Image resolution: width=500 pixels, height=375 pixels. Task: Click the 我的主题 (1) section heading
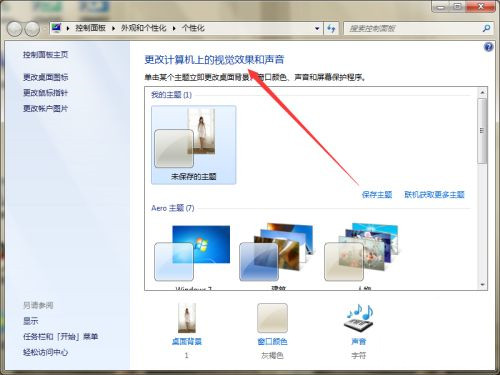(x=171, y=95)
